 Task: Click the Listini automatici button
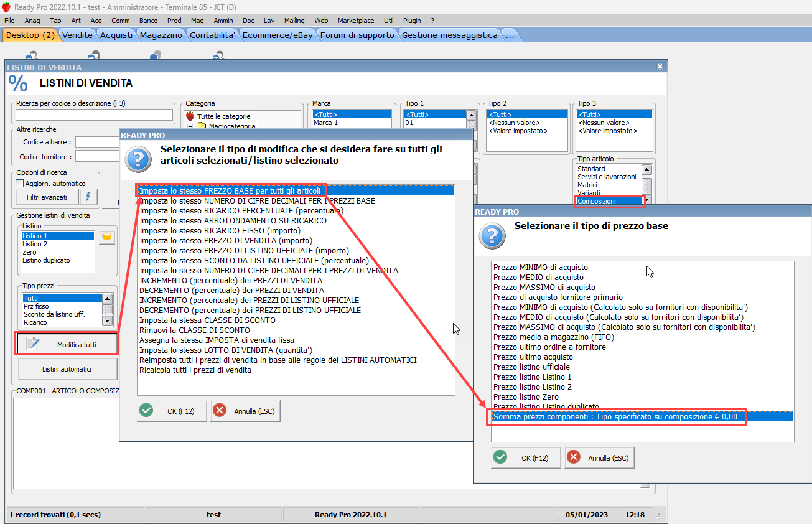[67, 369]
